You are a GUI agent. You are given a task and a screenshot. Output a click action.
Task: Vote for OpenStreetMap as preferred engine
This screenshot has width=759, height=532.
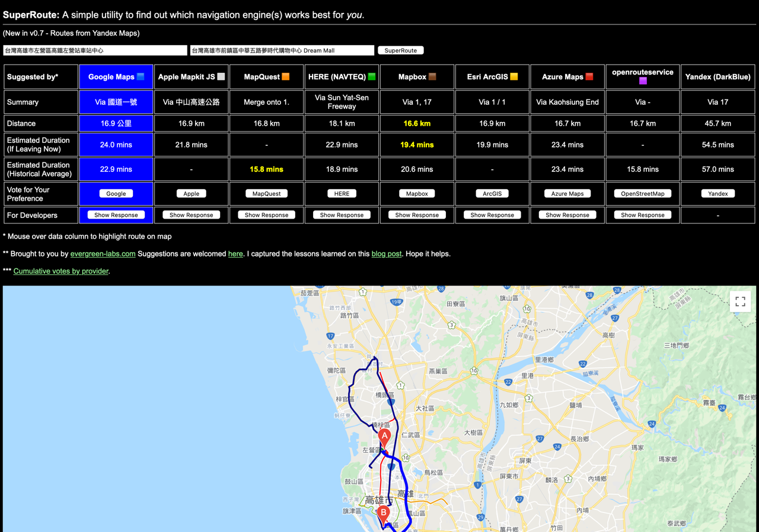[x=643, y=194]
